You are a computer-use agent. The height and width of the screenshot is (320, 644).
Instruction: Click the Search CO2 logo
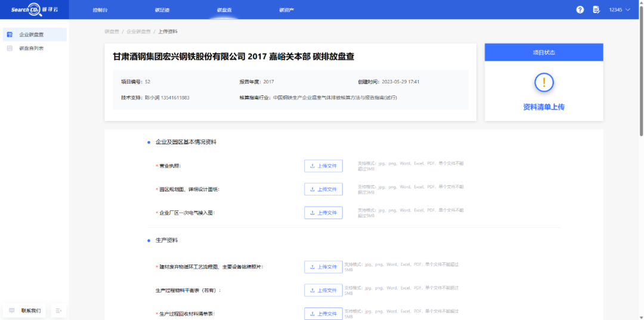35,10
